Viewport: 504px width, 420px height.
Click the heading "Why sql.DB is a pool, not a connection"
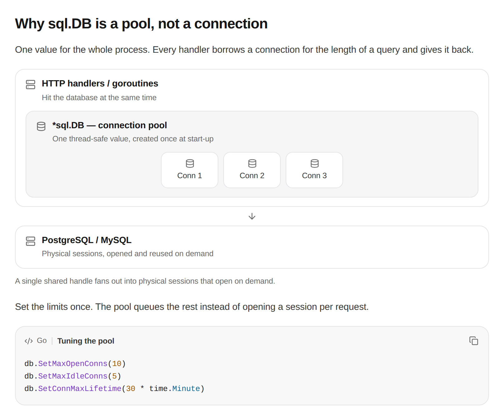point(141,24)
